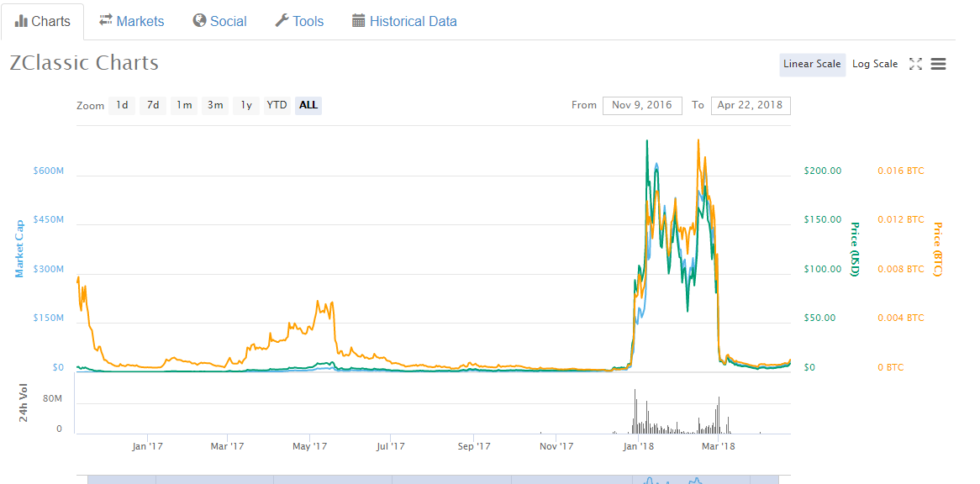Click the May '17 axis label
Screen dimensions: 980x484
pos(310,446)
